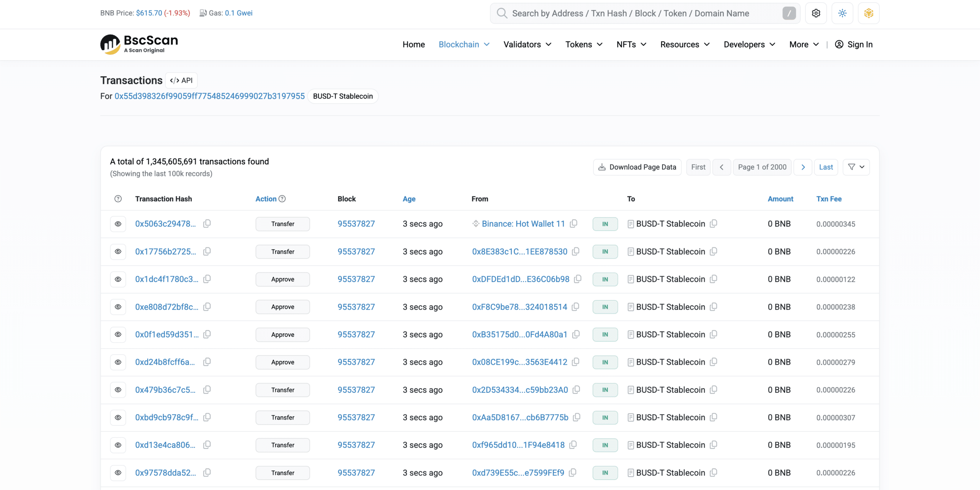Viewport: 980px width, 490px height.
Task: Select the Home menu item
Action: pyautogui.click(x=413, y=44)
